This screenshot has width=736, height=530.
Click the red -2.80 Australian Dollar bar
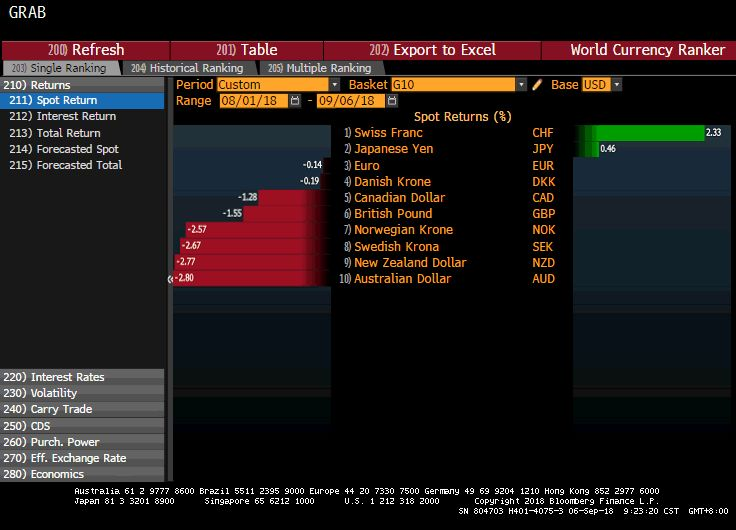pos(253,278)
